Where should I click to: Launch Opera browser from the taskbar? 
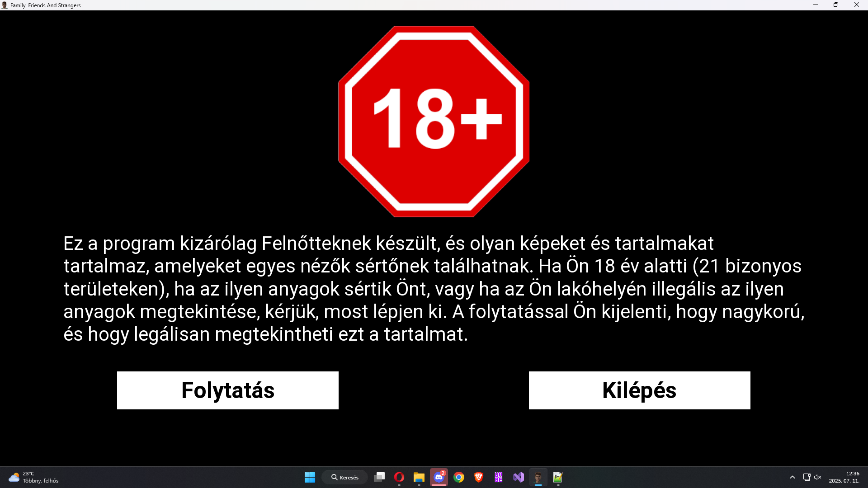click(x=399, y=477)
